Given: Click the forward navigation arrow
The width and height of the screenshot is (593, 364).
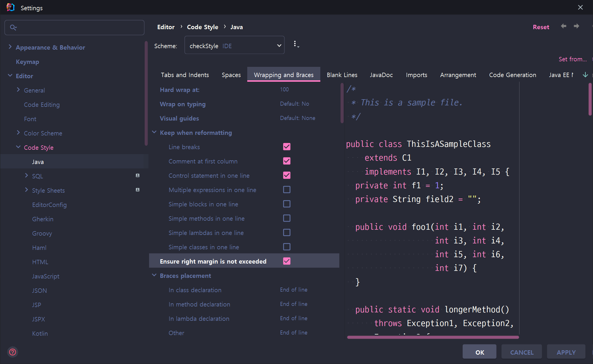Looking at the screenshot, I should click(576, 26).
